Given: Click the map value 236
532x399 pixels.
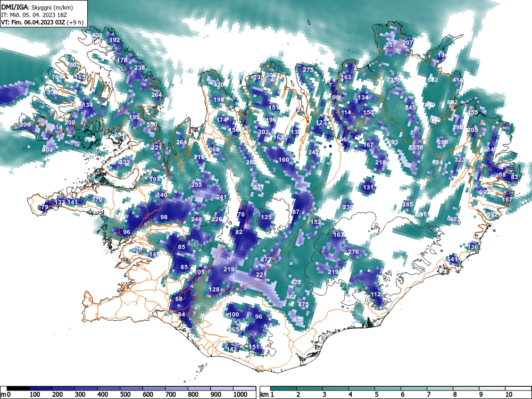Looking at the screenshot, I should click(x=348, y=207).
